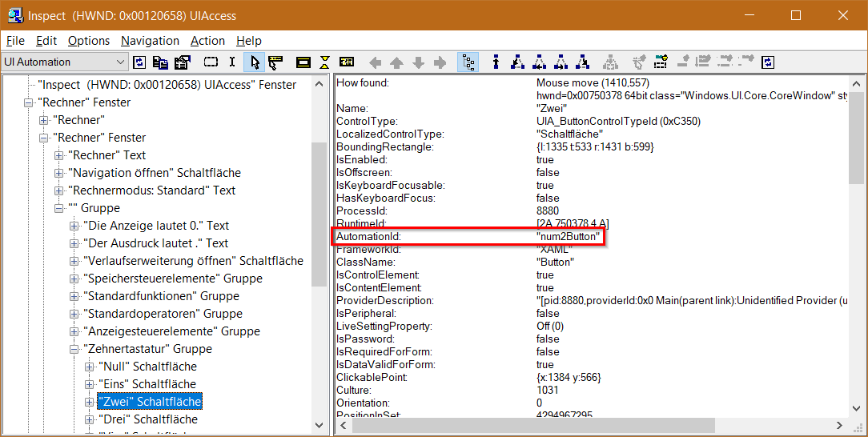Viewport: 868px width, 437px height.
Task: Open the Options menu
Action: click(x=88, y=41)
